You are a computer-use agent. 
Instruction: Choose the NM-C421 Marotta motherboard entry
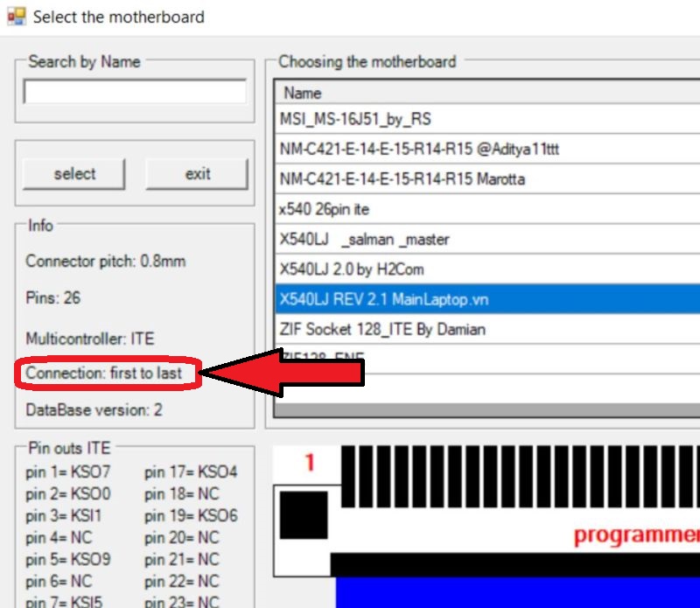[x=402, y=179]
